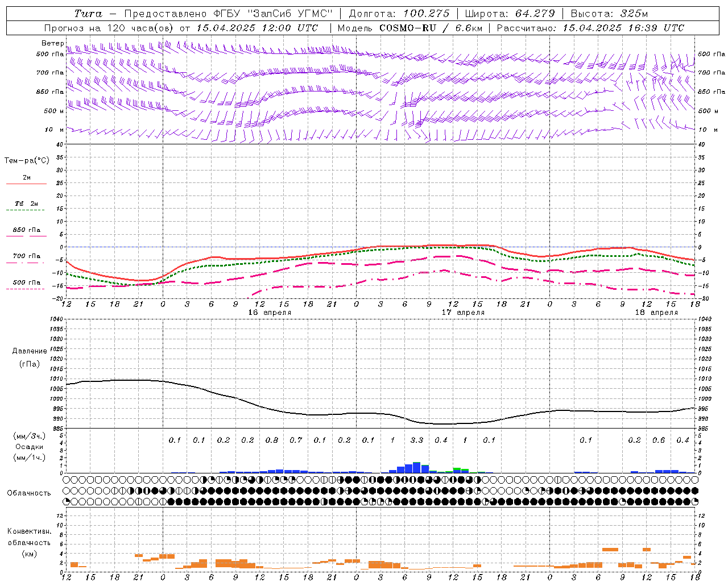Click the tallest blue precipitation bar on 17 апреля
728x582 pixels.
[417, 467]
